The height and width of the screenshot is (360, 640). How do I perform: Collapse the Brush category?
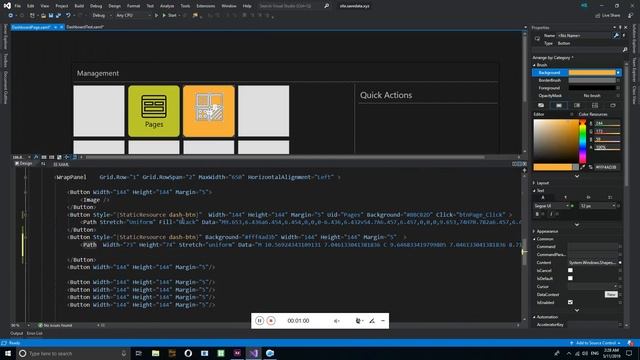tap(534, 65)
